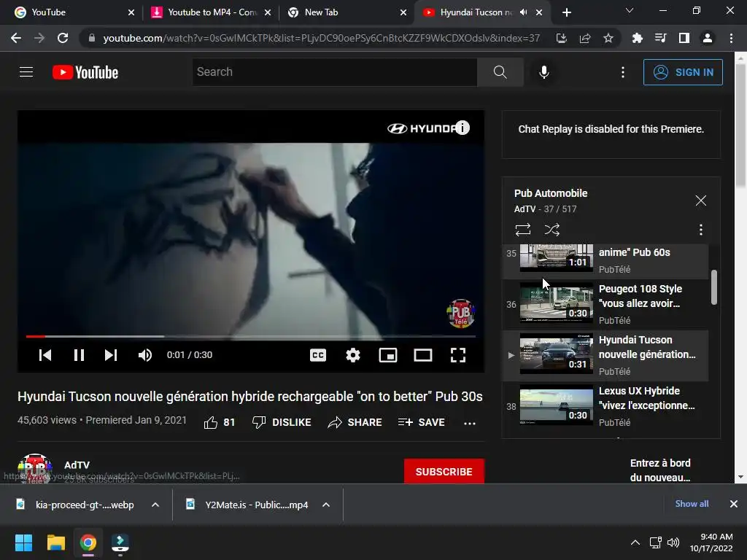Select Lexus UX Hybride playlist item
This screenshot has height=560, width=747.
tap(605, 406)
